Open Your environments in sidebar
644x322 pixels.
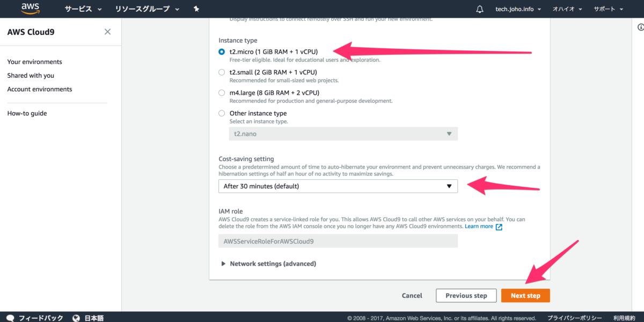coord(34,62)
